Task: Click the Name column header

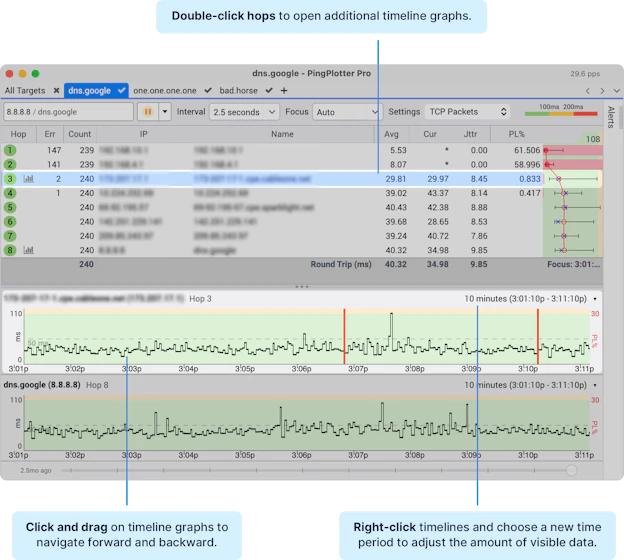Action: (282, 134)
